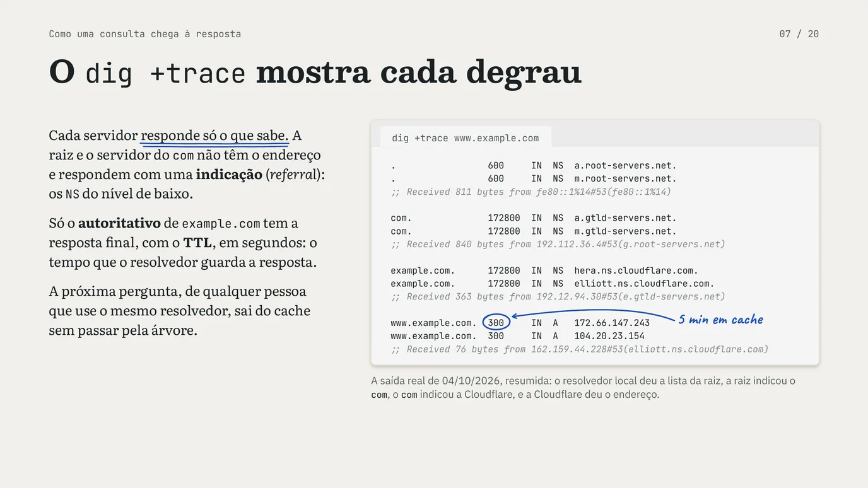Click the bold word "indicação"
The image size is (868, 488).
229,174
